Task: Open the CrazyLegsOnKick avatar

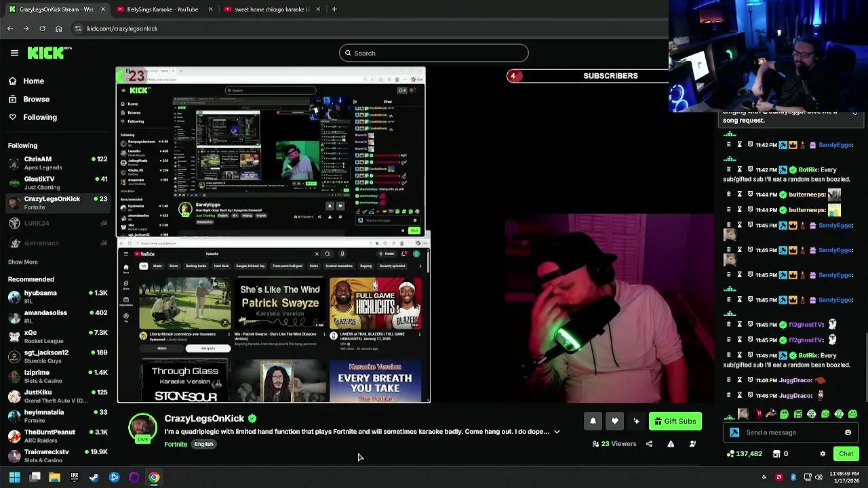Action: click(x=142, y=428)
